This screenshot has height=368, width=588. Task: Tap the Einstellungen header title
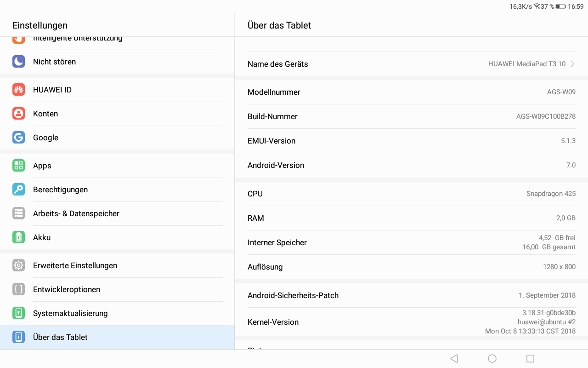40,25
